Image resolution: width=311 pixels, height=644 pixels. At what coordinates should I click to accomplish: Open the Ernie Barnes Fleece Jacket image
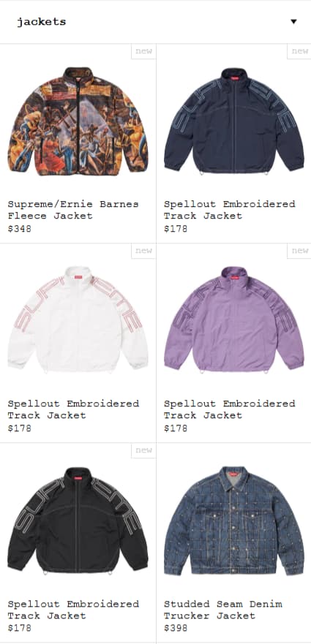pos(78,121)
